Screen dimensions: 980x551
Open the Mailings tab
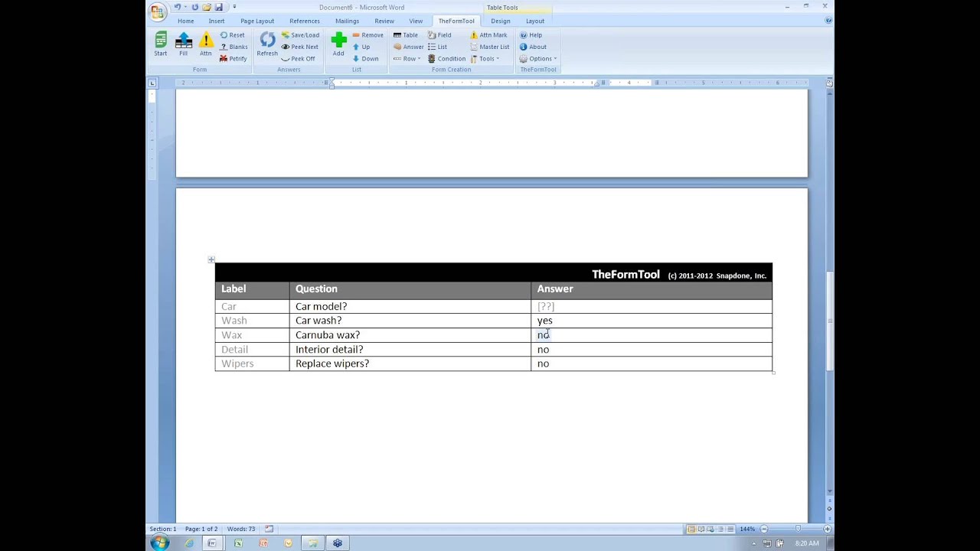click(x=347, y=21)
